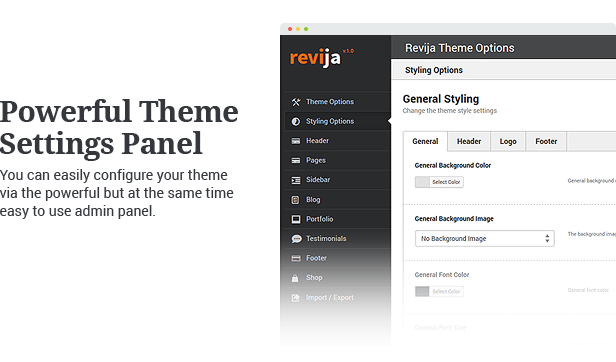Open the Footer sidebar icon
Viewport: 616px width, 362px height.
[x=296, y=258]
